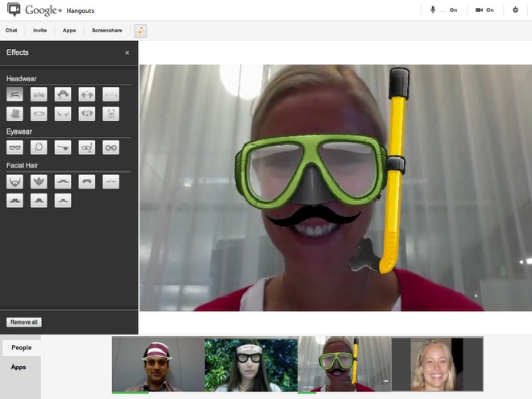Choose the top hat headwear effect

pos(15,114)
